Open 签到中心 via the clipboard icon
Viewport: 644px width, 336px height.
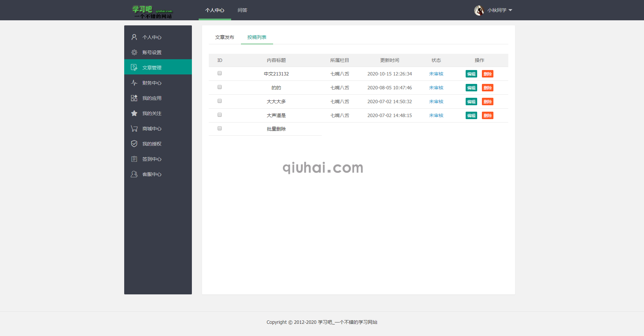click(x=134, y=159)
